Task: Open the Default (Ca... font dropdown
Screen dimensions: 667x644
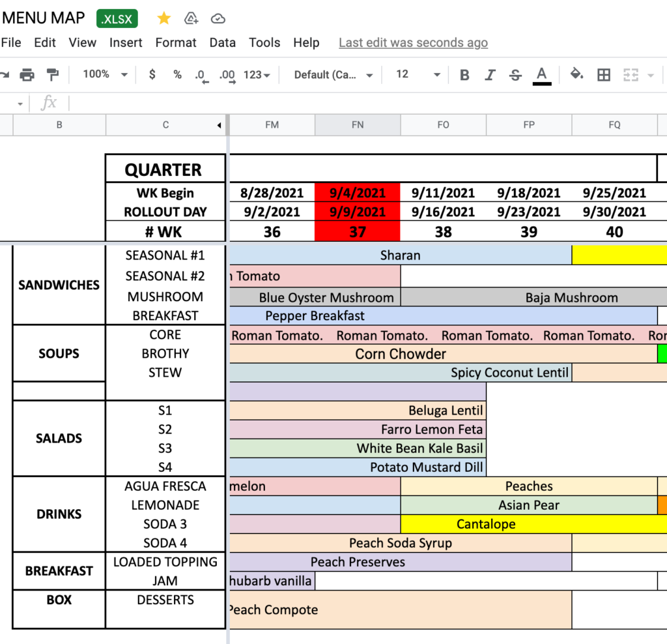Action: 333,75
